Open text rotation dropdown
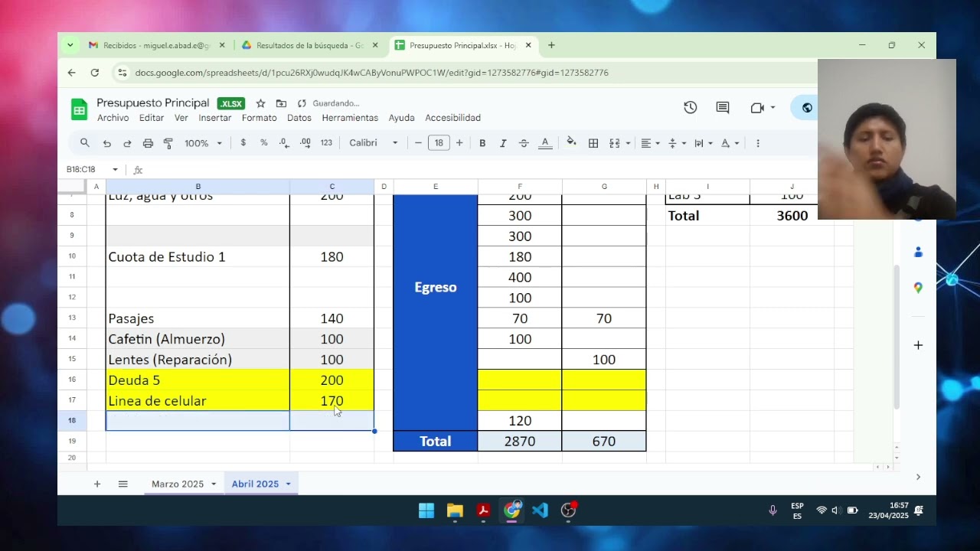The height and width of the screenshot is (551, 980). click(x=730, y=143)
